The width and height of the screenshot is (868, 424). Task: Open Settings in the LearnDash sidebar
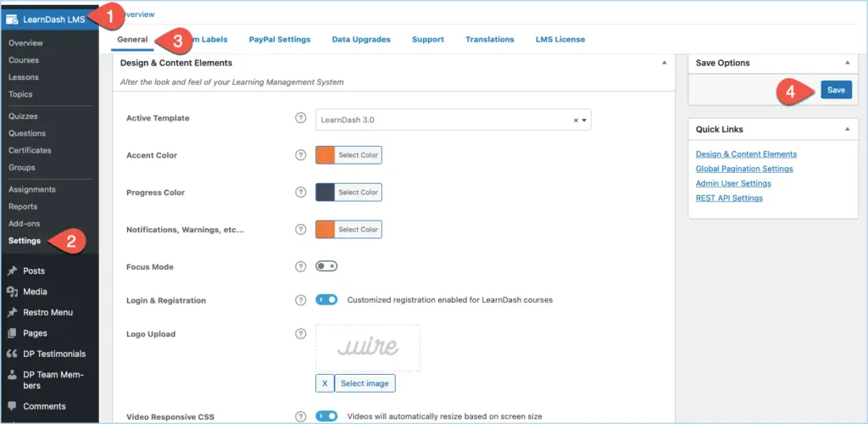tap(25, 241)
